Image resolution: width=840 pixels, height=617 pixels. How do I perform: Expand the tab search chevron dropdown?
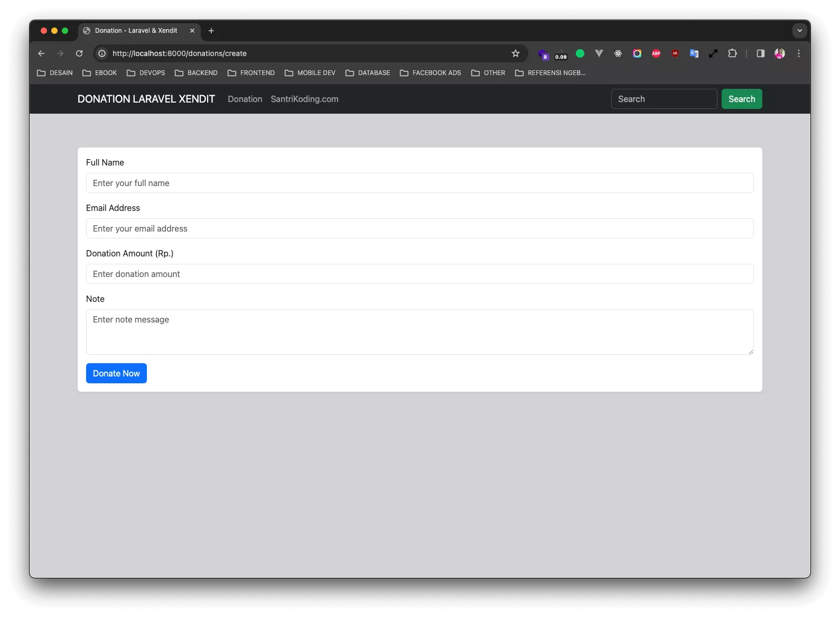[x=800, y=31]
